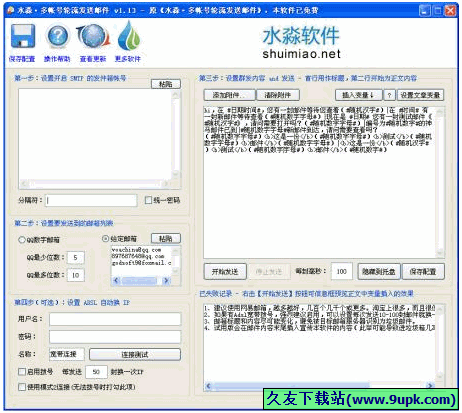462x413 pixels.
Task: Click the QQ最多位数 input field
Action: click(76, 275)
